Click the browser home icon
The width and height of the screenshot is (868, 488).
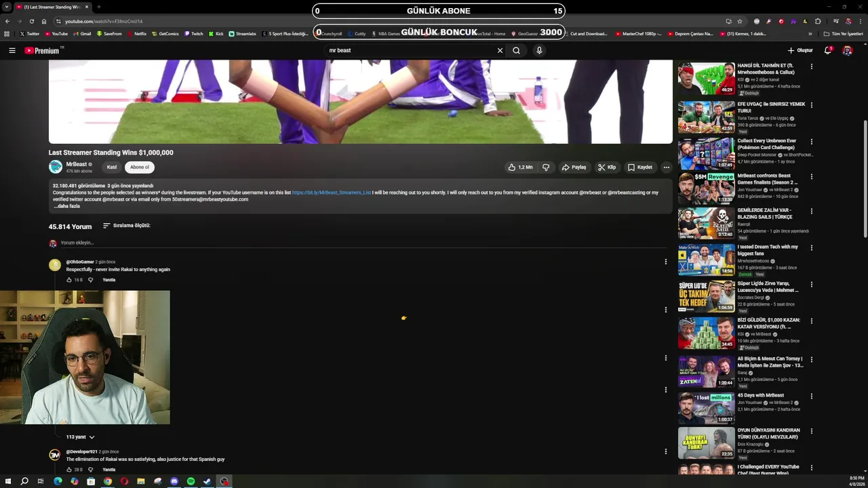44,21
